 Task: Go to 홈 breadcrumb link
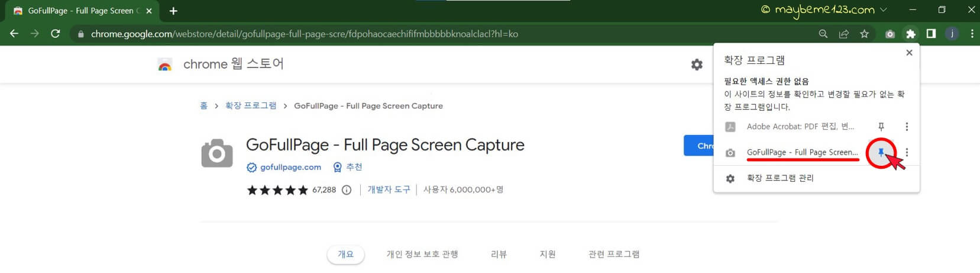tap(203, 106)
